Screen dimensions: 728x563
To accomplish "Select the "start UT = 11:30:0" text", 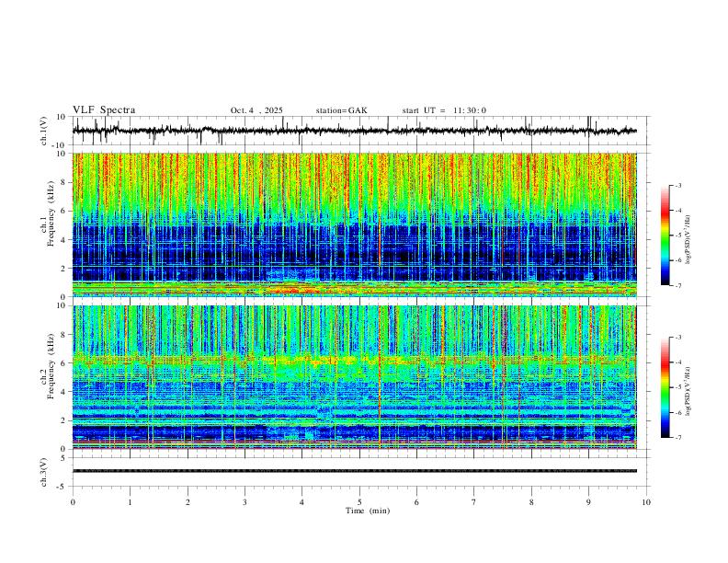I will [x=444, y=110].
